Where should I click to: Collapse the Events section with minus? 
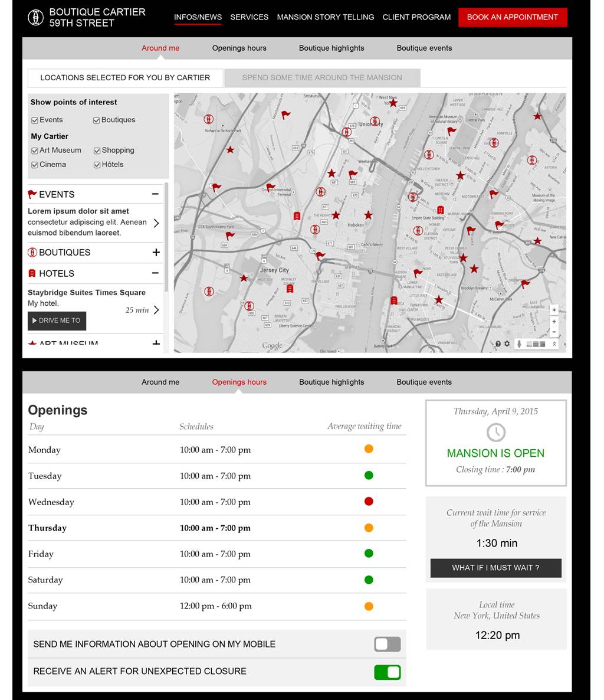156,194
